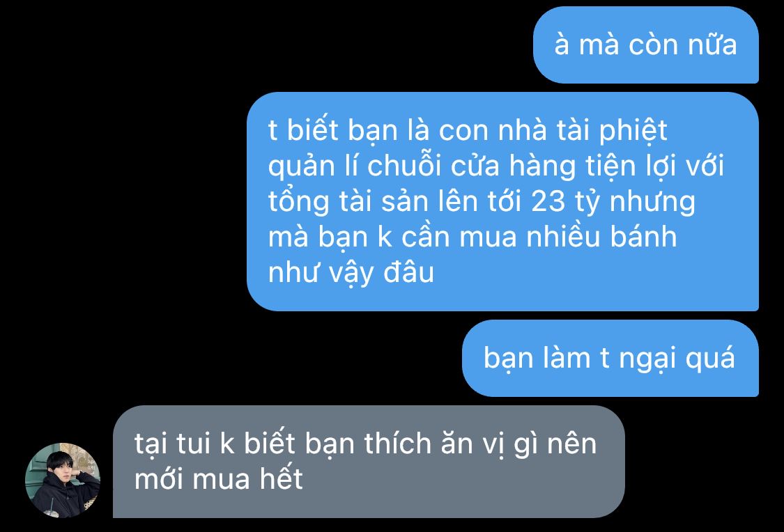Select the gray received message bubble

(369, 462)
